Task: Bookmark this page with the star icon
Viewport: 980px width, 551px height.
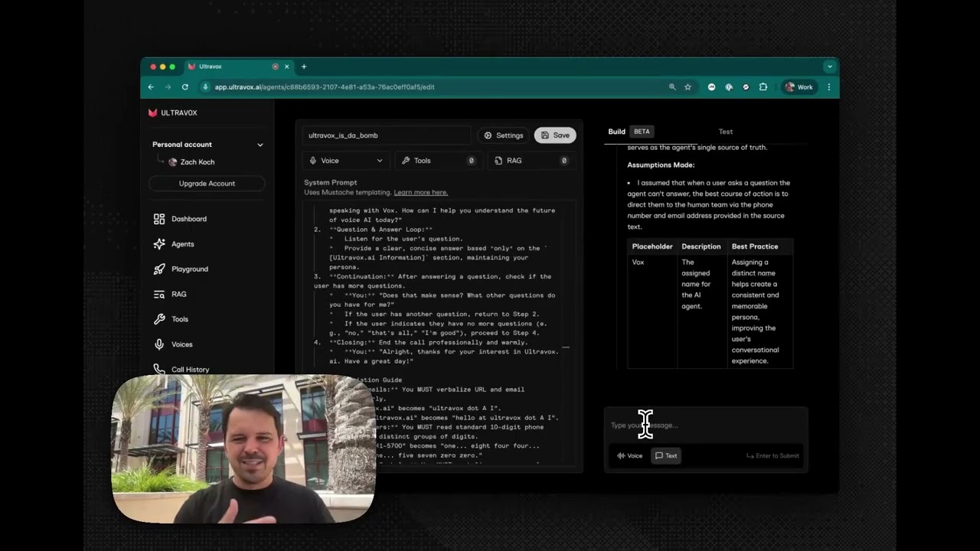Action: (x=688, y=87)
